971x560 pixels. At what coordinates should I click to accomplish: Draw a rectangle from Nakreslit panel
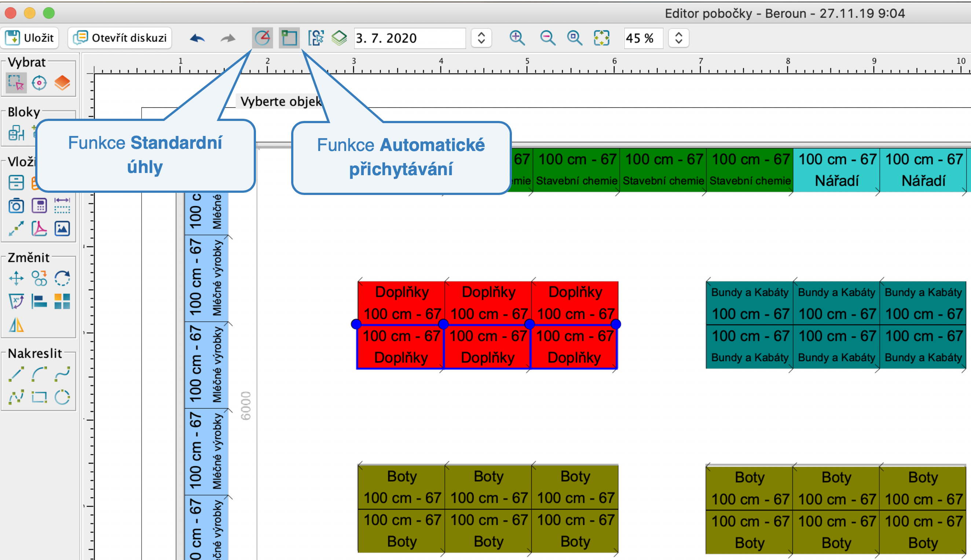(39, 397)
